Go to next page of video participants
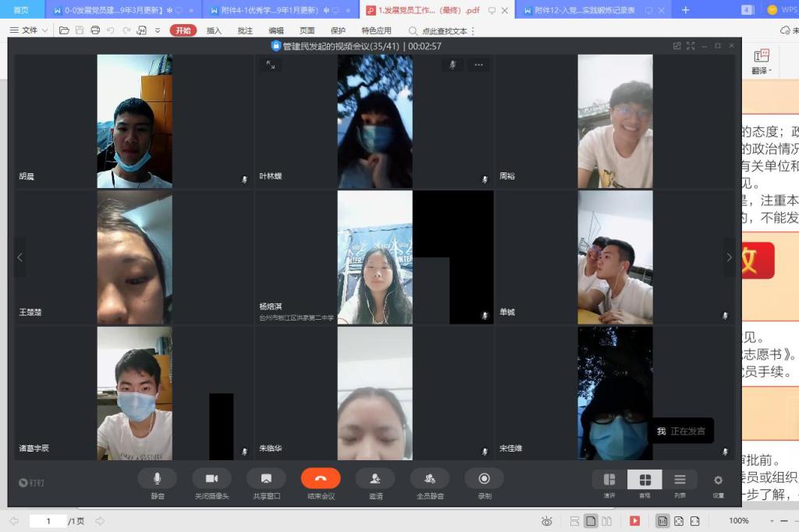 pyautogui.click(x=729, y=257)
